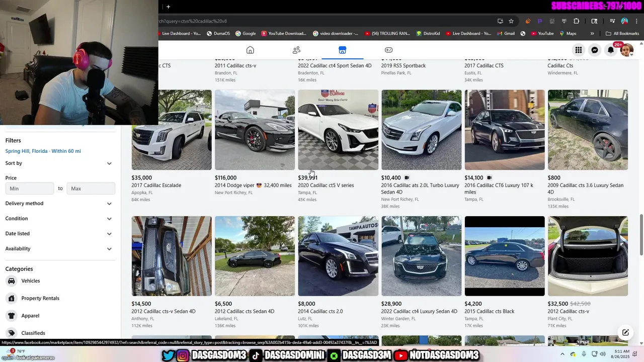Open the 2017 Cadillac Escalade listing photo
The height and width of the screenshot is (362, 644).
click(172, 130)
